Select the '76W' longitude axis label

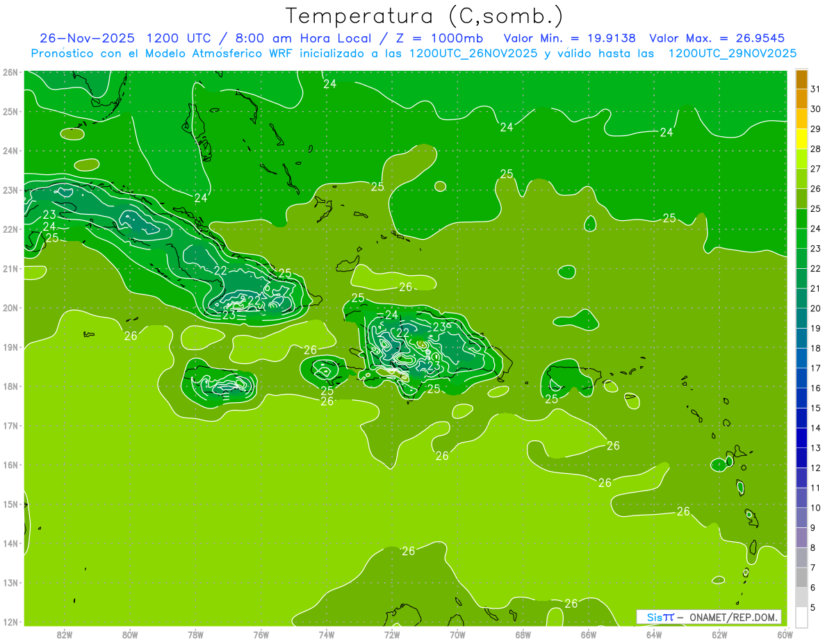point(261,634)
